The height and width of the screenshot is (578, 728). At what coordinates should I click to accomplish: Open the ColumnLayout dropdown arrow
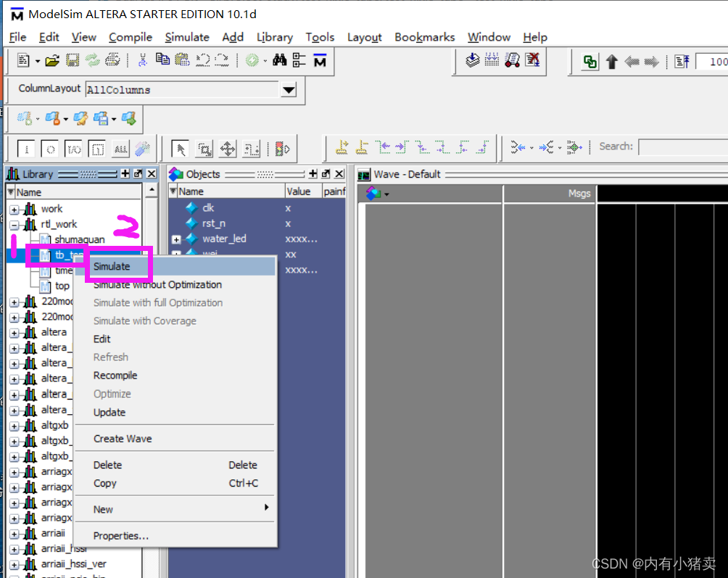click(x=289, y=90)
